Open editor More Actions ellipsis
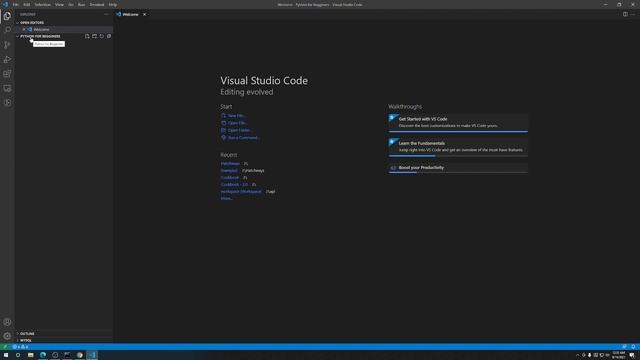 pos(633,14)
